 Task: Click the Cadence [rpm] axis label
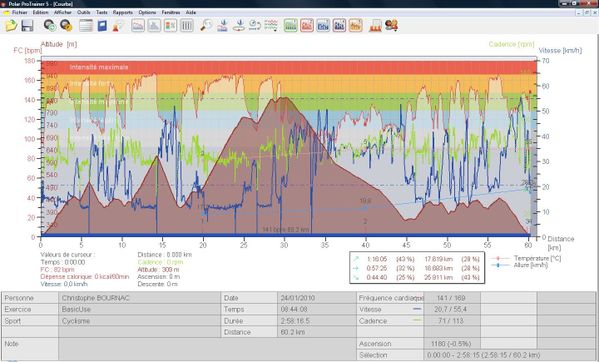[x=512, y=44]
